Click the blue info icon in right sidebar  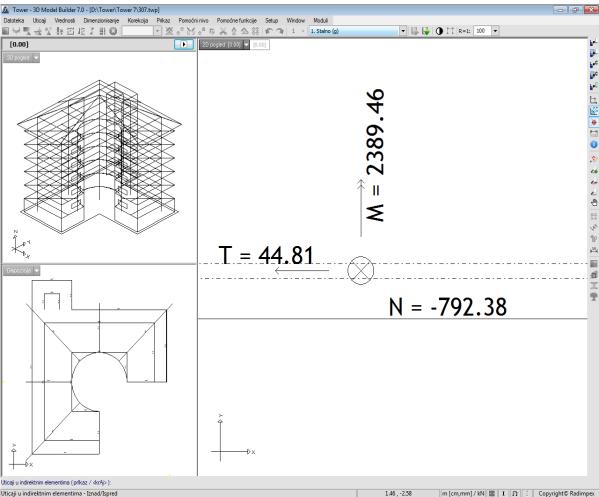594,145
